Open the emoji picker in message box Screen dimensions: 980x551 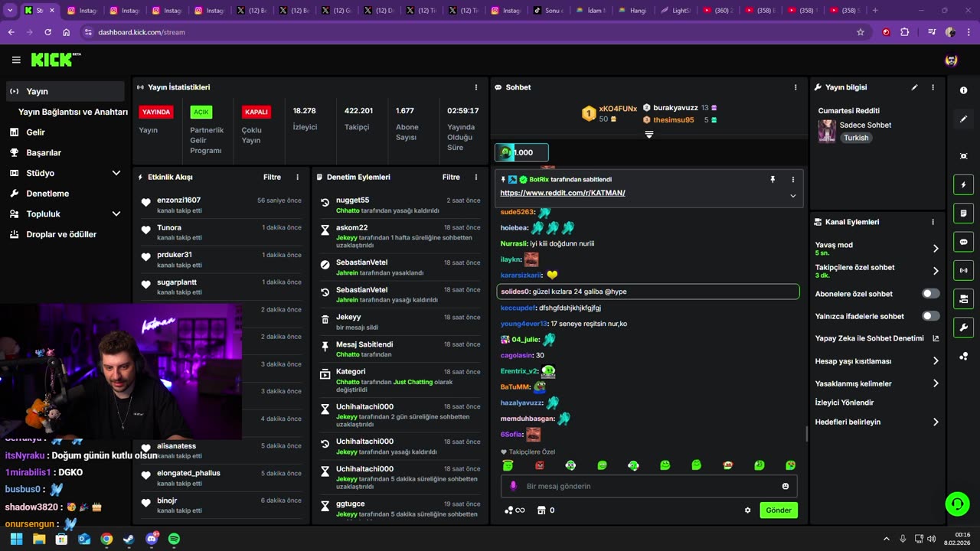point(786,486)
